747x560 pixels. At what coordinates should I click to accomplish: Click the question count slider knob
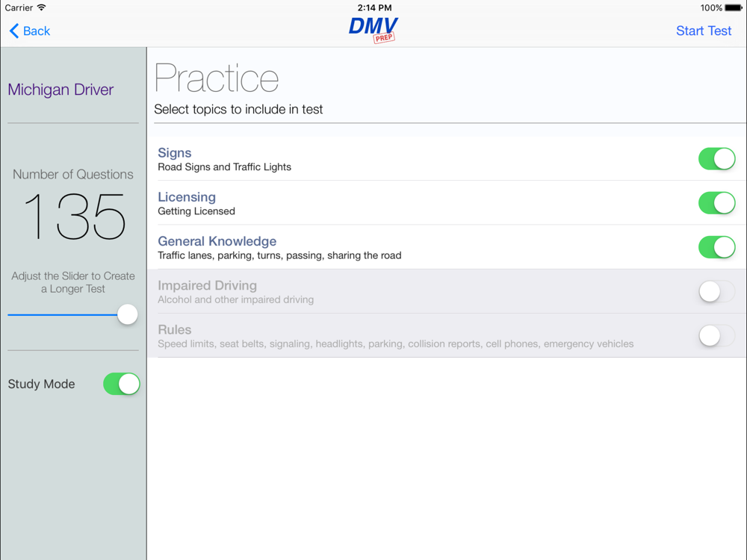(127, 314)
